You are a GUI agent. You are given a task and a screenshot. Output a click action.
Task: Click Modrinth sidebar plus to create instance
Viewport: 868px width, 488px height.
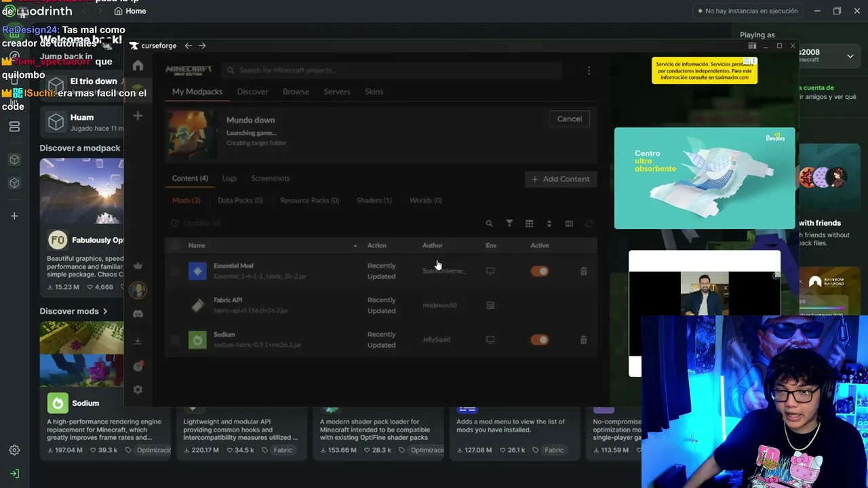coord(14,216)
